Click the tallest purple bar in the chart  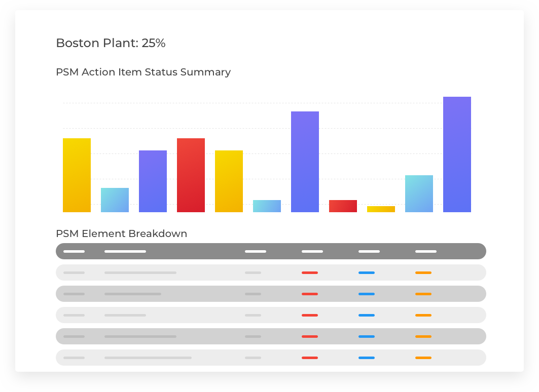click(x=457, y=154)
